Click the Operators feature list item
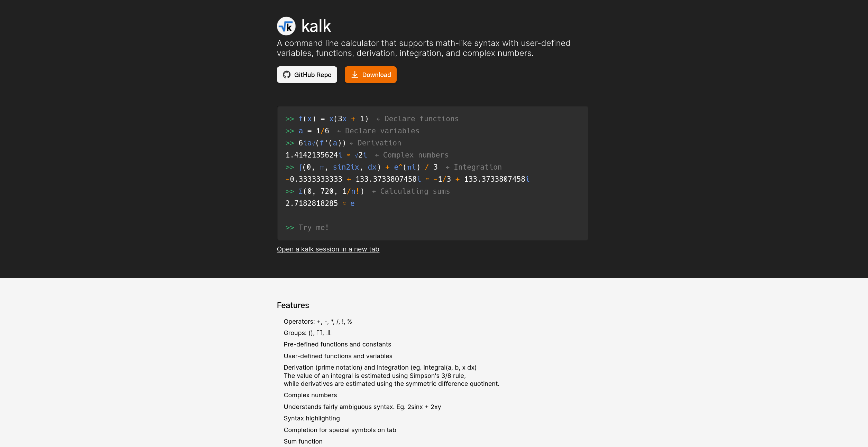868x447 pixels. pyautogui.click(x=318, y=321)
